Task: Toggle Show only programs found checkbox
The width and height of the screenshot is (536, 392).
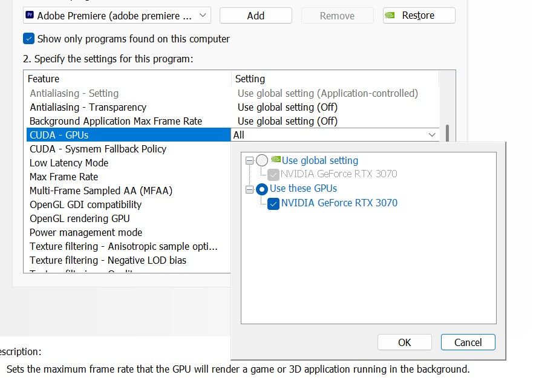Action: (x=29, y=39)
